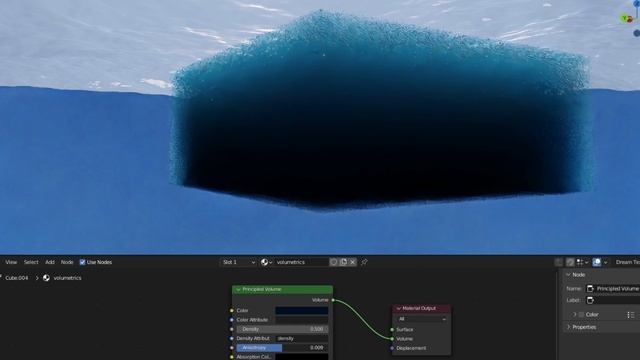The height and width of the screenshot is (360, 640).
Task: Click the Displacement input socket
Action: [392, 348]
